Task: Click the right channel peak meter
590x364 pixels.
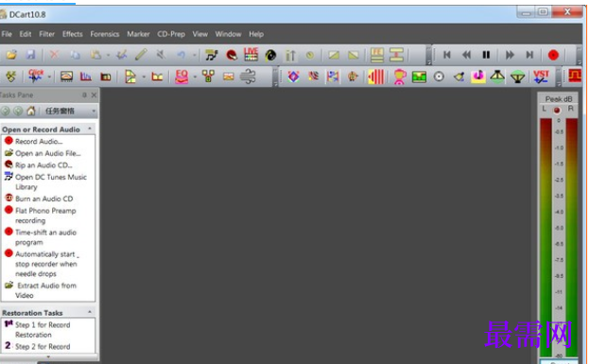Action: pyautogui.click(x=571, y=237)
